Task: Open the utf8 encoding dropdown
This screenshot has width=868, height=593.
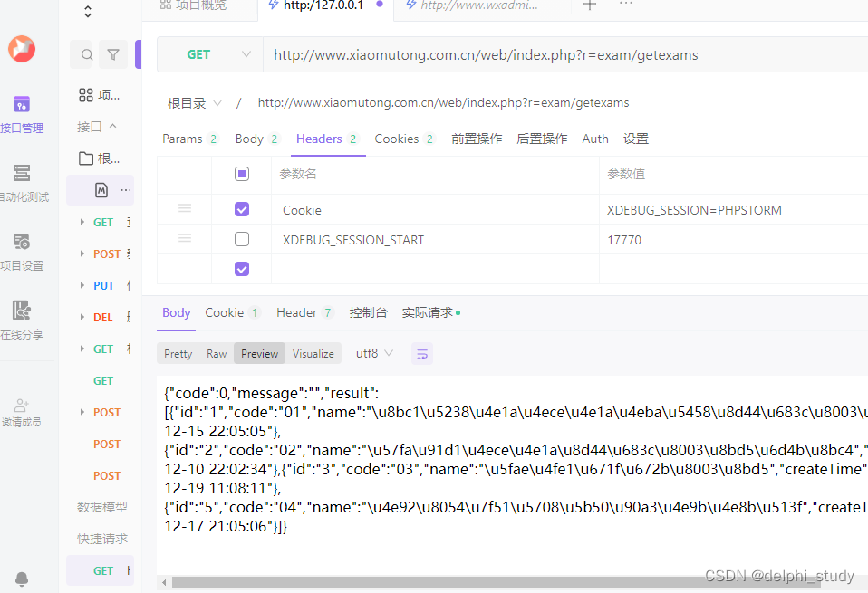Action: pyautogui.click(x=373, y=353)
